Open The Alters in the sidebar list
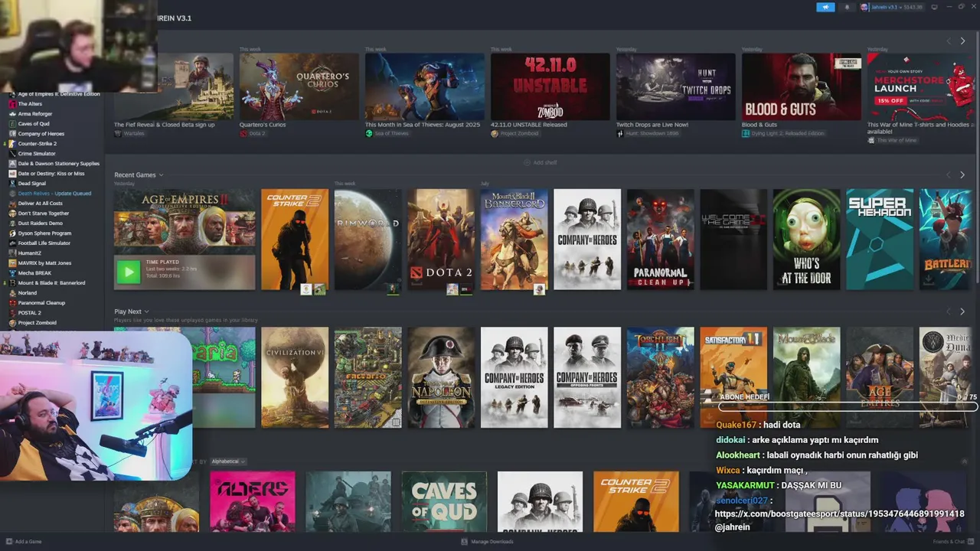This screenshot has width=980, height=551. point(30,104)
